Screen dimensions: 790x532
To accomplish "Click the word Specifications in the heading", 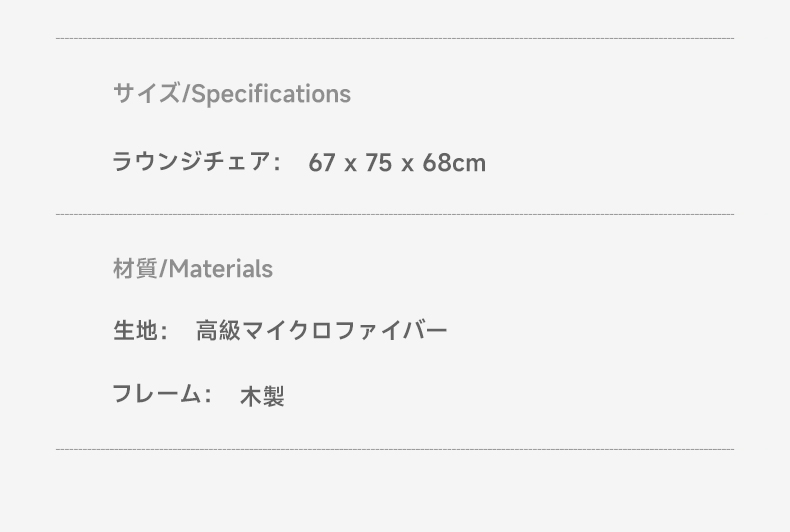I will pyautogui.click(x=272, y=94).
